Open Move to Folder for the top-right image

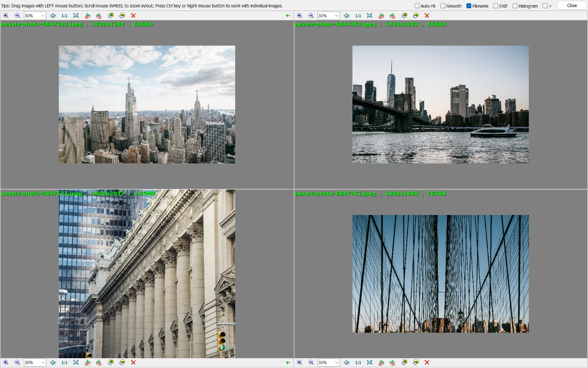(416, 15)
